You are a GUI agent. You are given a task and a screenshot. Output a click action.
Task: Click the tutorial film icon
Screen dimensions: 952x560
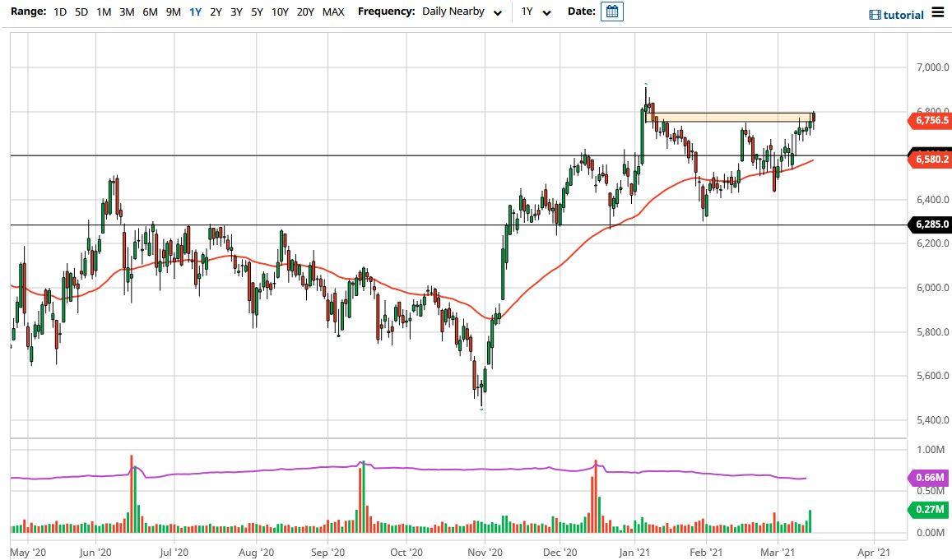[874, 14]
